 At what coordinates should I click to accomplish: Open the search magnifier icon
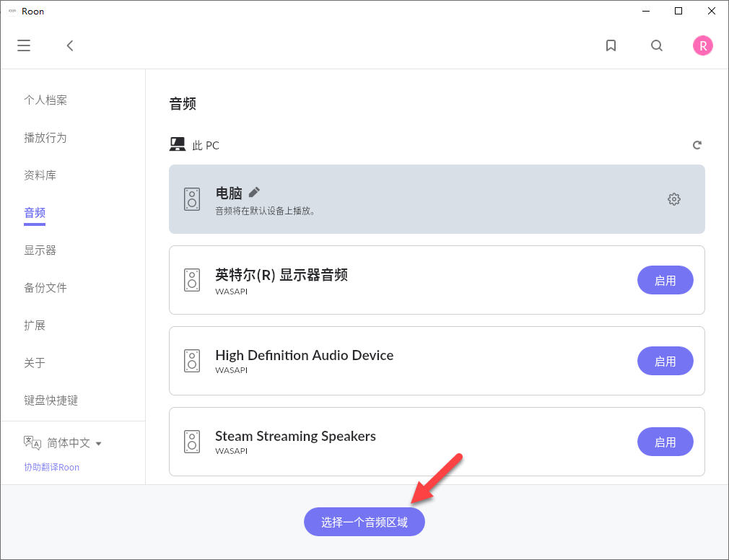click(x=657, y=45)
